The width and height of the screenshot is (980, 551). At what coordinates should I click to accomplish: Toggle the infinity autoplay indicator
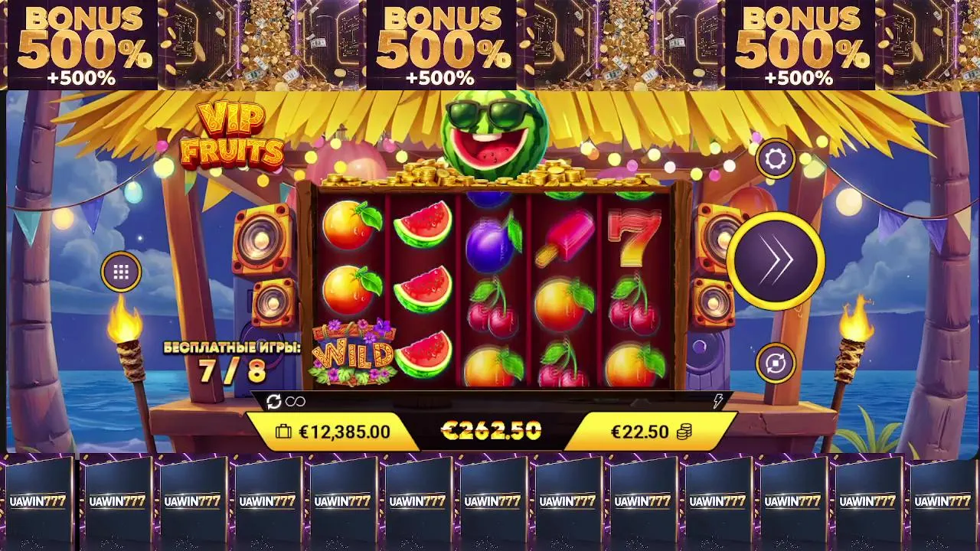[295, 402]
